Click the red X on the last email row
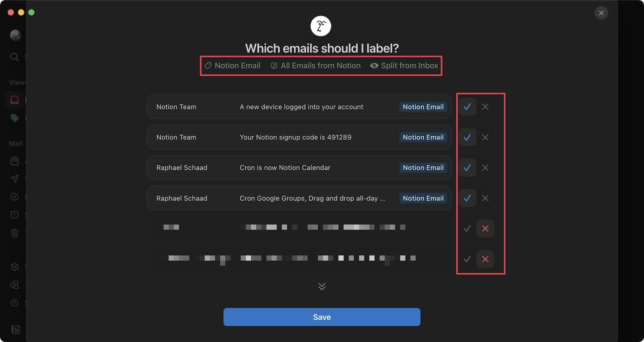644x342 pixels. (x=485, y=259)
